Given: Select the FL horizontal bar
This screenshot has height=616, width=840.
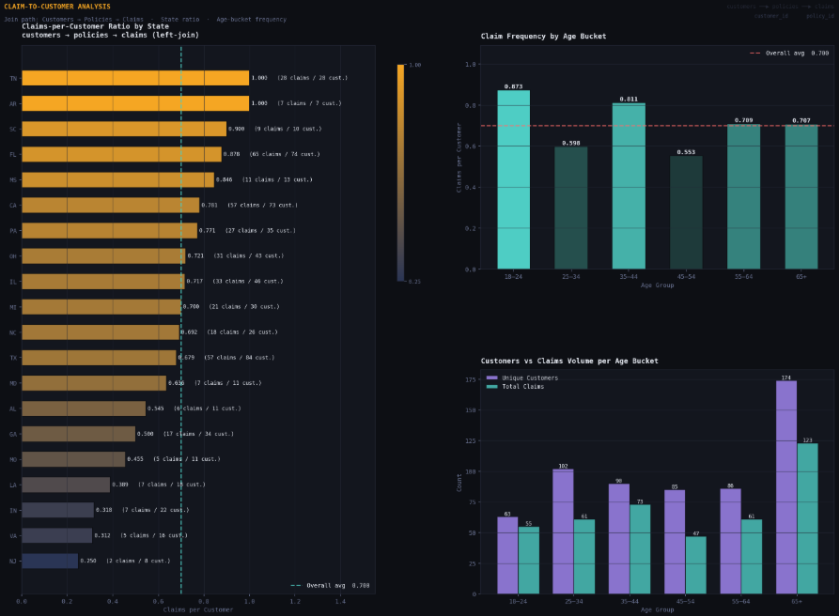Looking at the screenshot, I should point(121,154).
